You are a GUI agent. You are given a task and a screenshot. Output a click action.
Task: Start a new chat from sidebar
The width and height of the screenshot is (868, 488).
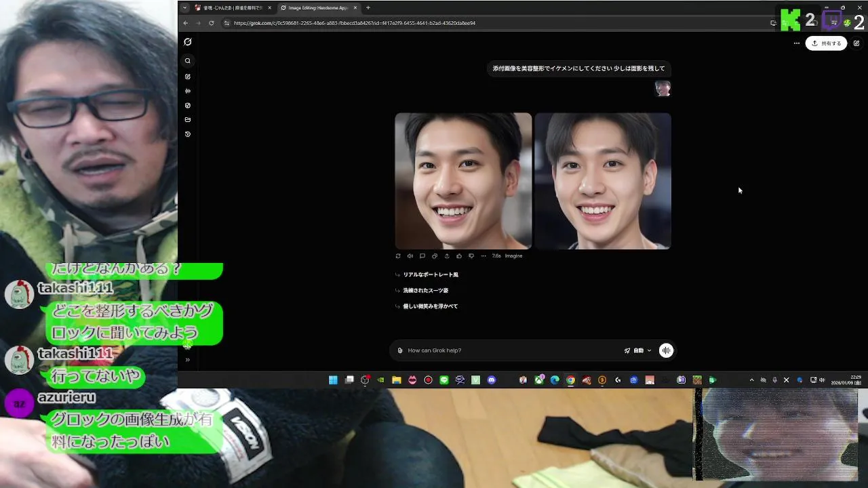click(x=188, y=77)
